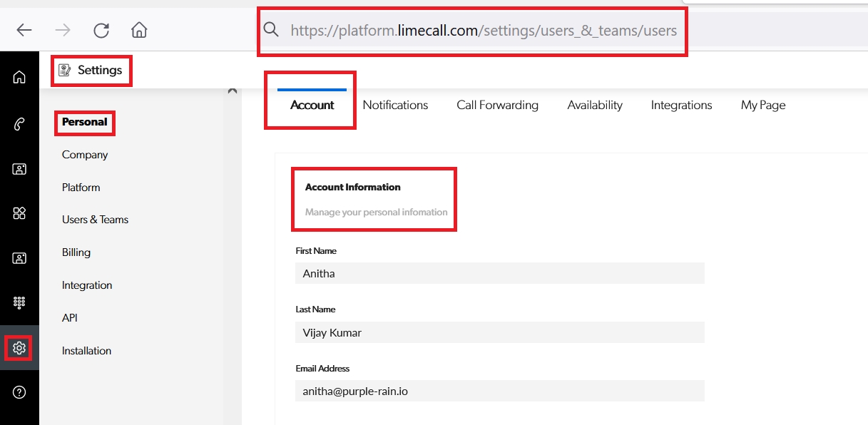Image resolution: width=868 pixels, height=425 pixels.
Task: Reload the page with the refresh icon
Action: point(101,30)
